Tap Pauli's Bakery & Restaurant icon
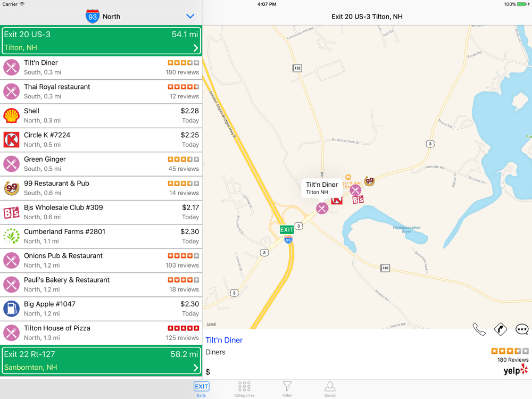 [x=12, y=285]
